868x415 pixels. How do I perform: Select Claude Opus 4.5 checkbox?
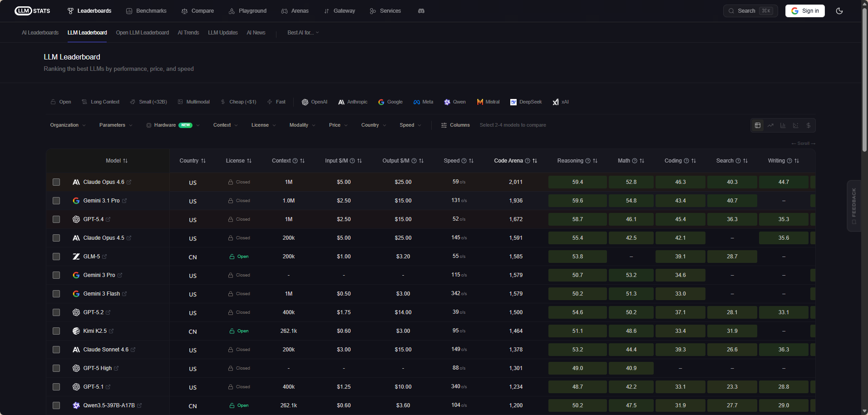[x=56, y=238]
